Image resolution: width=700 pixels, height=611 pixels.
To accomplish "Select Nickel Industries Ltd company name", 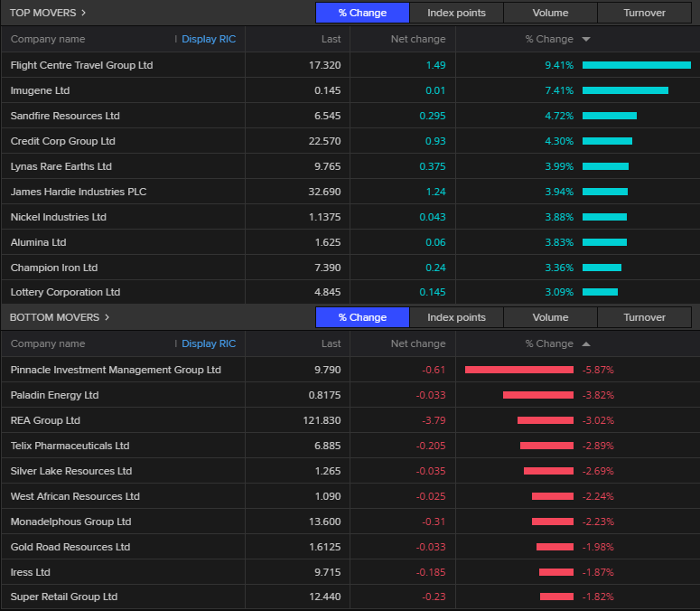I will click(x=59, y=217).
